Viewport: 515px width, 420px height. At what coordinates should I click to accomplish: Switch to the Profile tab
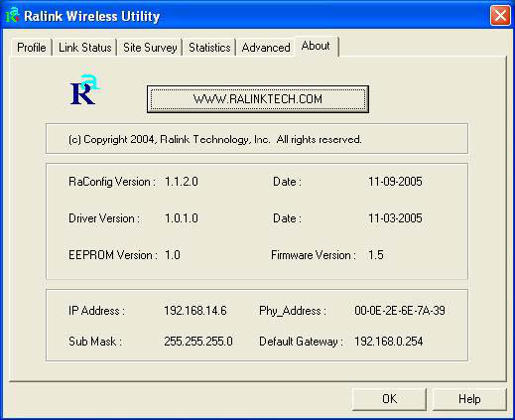32,48
